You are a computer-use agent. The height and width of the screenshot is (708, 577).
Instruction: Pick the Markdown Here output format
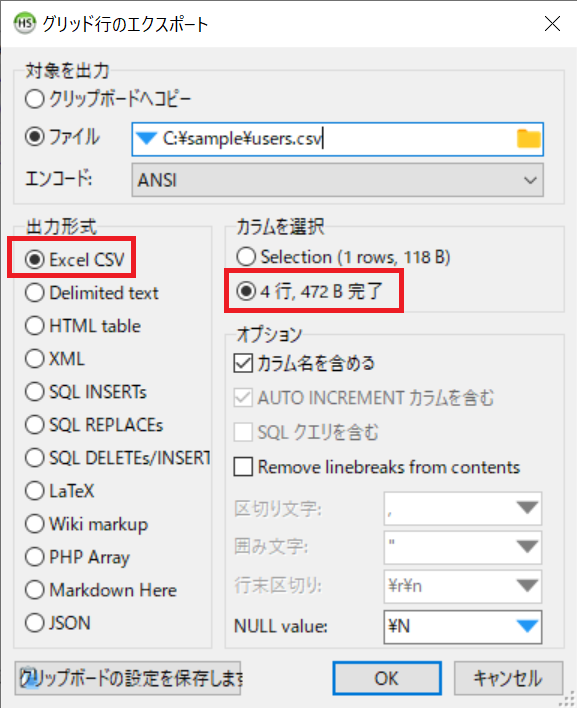click(101, 590)
